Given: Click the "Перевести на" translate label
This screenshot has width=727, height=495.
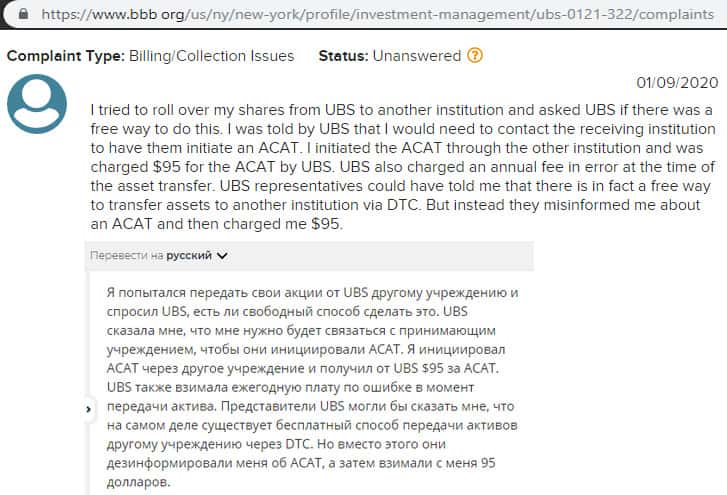Looking at the screenshot, I should pos(126,256).
